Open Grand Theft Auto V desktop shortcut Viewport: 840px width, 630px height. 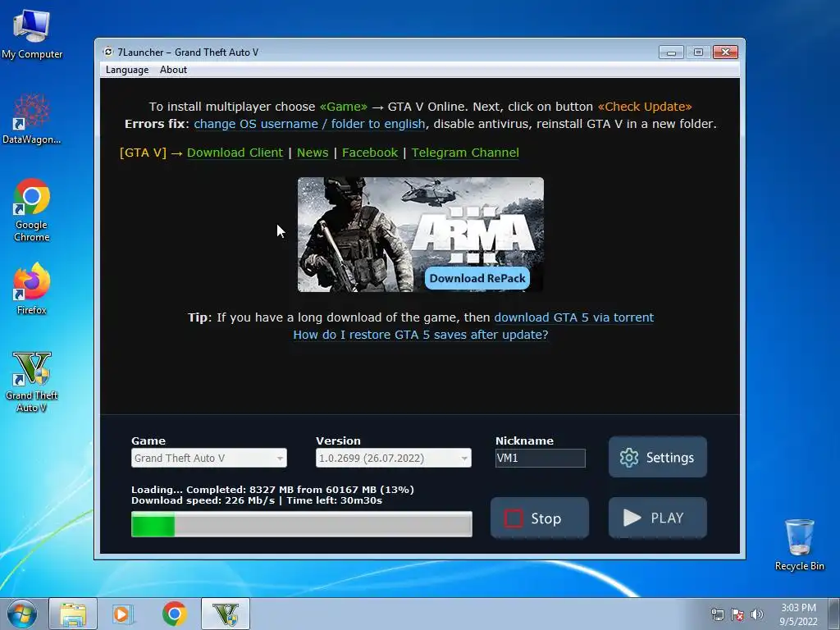(x=32, y=381)
